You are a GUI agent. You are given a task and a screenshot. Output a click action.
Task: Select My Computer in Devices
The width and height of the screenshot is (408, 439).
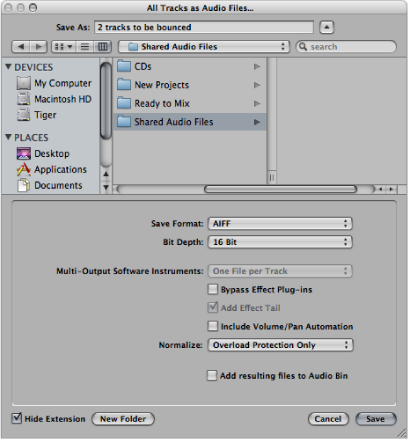point(54,83)
